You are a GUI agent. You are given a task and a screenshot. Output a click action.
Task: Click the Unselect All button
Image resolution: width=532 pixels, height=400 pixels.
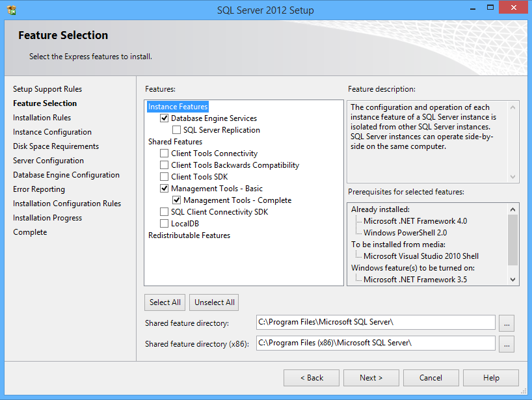pos(214,302)
